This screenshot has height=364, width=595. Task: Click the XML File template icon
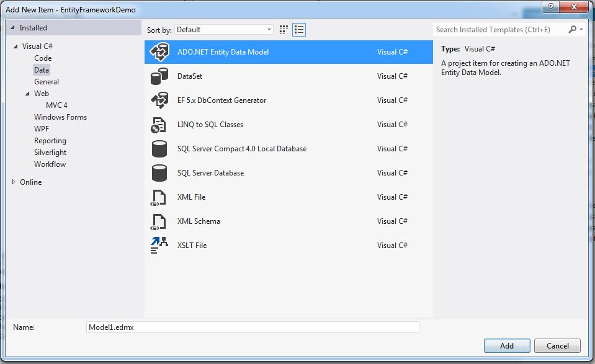pyautogui.click(x=159, y=197)
